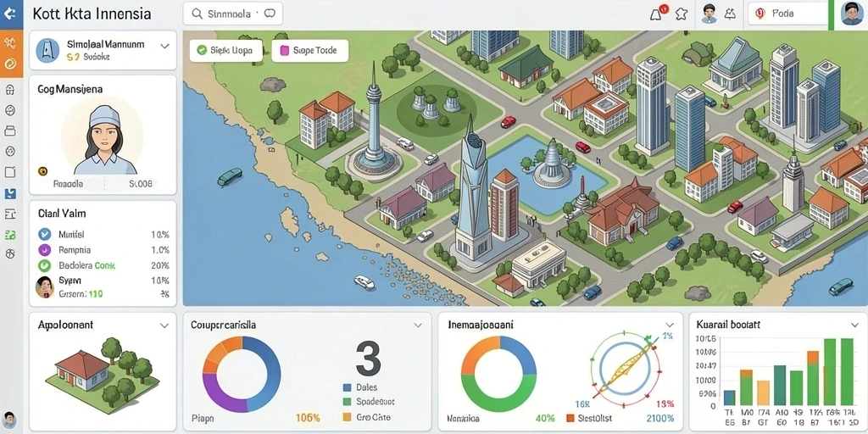Viewport: 868px width, 434px height.
Task: Expand the Simojoal Mannunm dropdown chevron
Action: coord(164,47)
